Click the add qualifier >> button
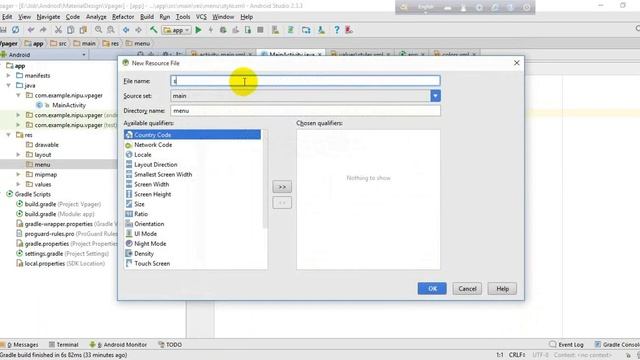Image resolution: width=640 pixels, height=360 pixels. tap(282, 187)
